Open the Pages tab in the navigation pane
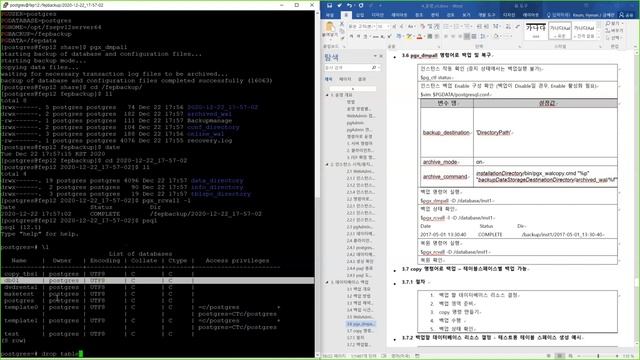The image size is (640, 360). point(345,79)
